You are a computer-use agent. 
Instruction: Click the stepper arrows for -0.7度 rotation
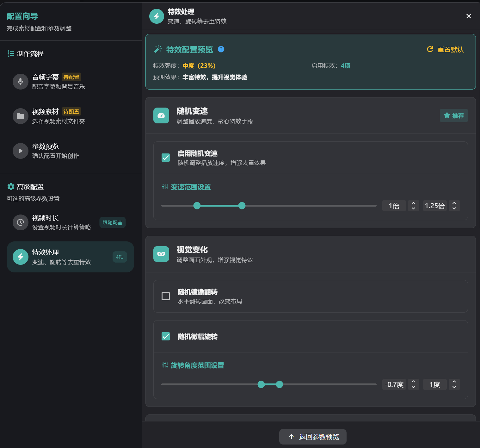pos(413,384)
